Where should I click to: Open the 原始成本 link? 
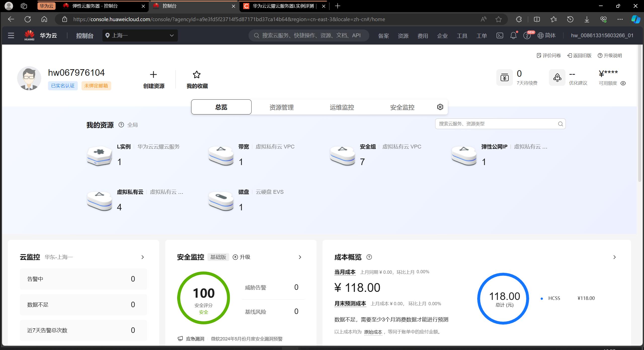pos(373,332)
